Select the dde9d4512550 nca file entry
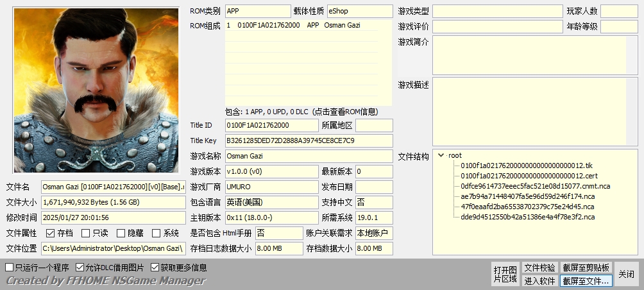 click(x=527, y=217)
